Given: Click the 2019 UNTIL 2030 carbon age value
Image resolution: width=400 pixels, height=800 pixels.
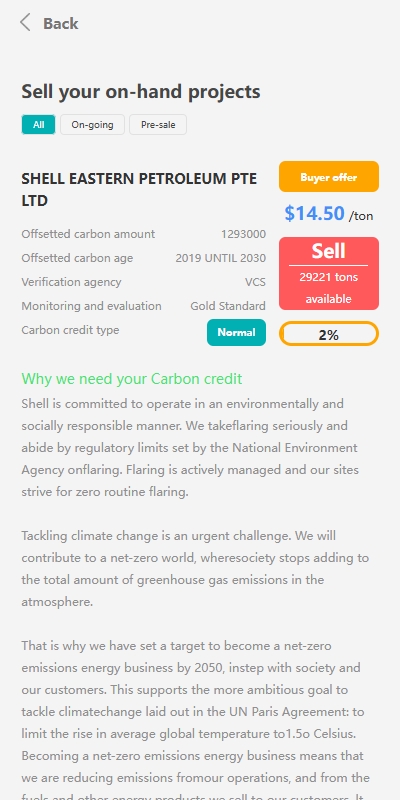Looking at the screenshot, I should (x=221, y=258).
